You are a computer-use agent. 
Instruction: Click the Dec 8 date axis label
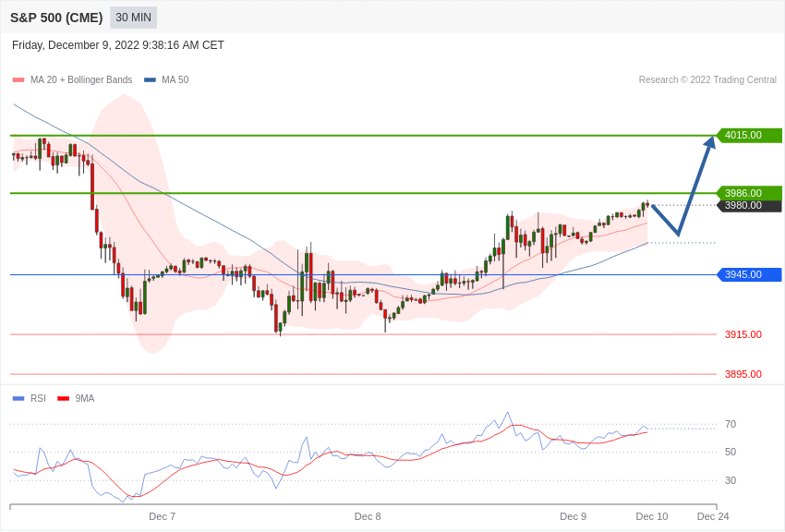[368, 516]
